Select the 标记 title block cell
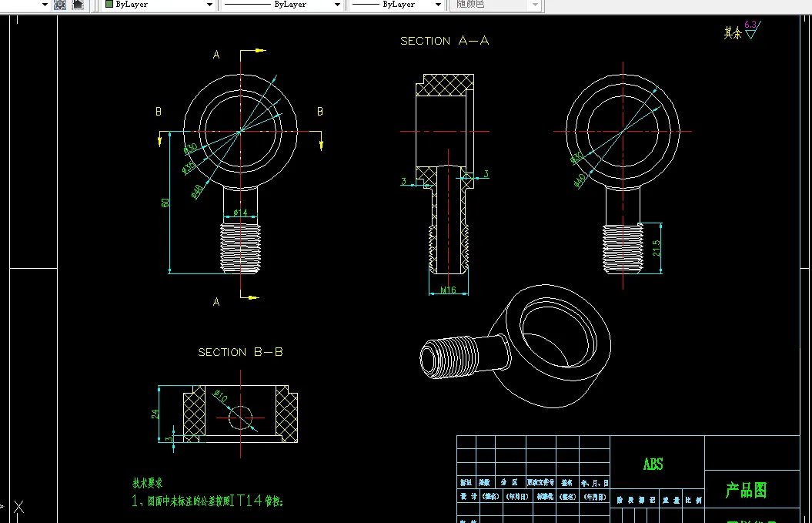The height and width of the screenshot is (523, 812). pyautogui.click(x=466, y=483)
